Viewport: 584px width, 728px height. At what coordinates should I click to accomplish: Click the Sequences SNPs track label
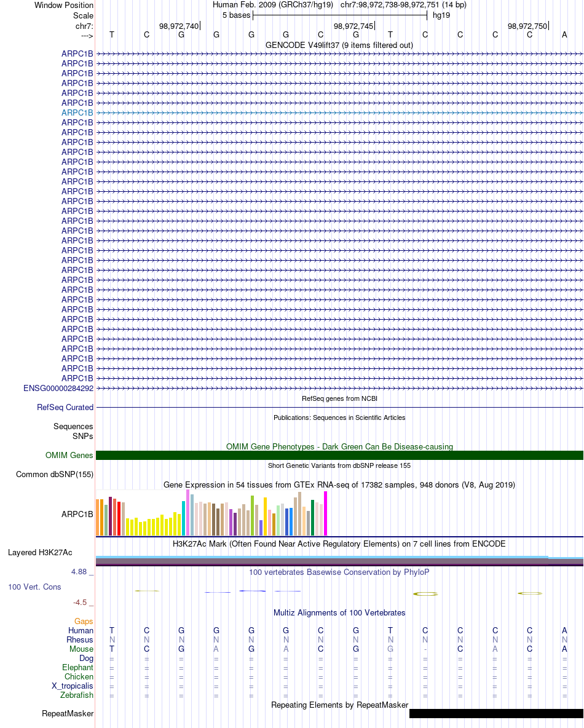click(73, 431)
